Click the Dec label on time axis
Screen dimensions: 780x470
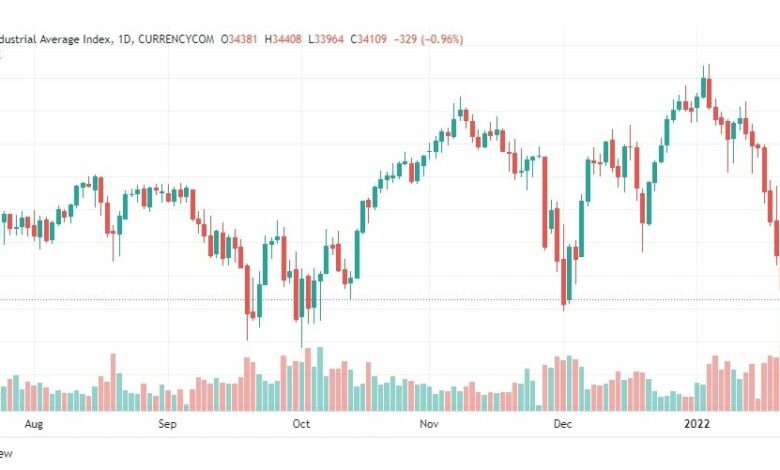pyautogui.click(x=563, y=424)
